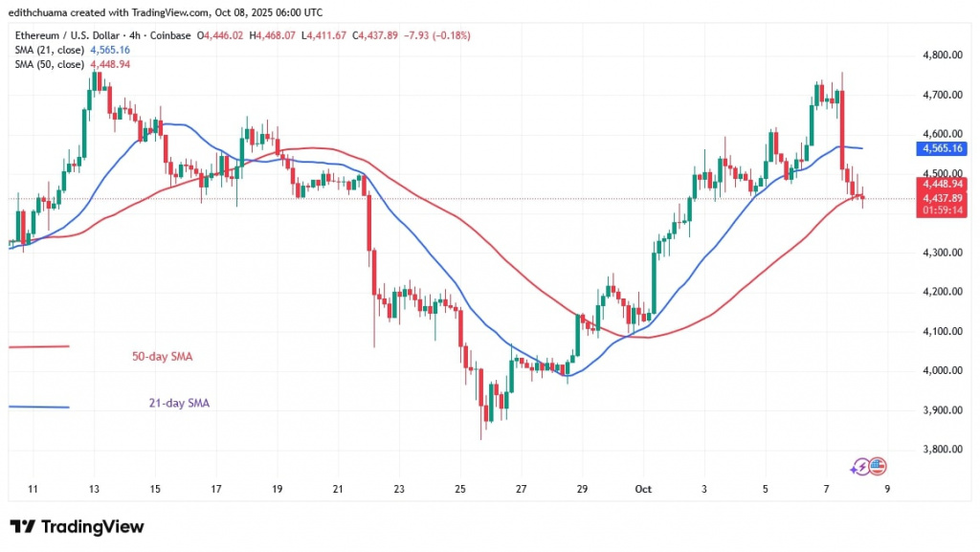Click the 01:59:14 candle countdown timer

click(x=942, y=210)
